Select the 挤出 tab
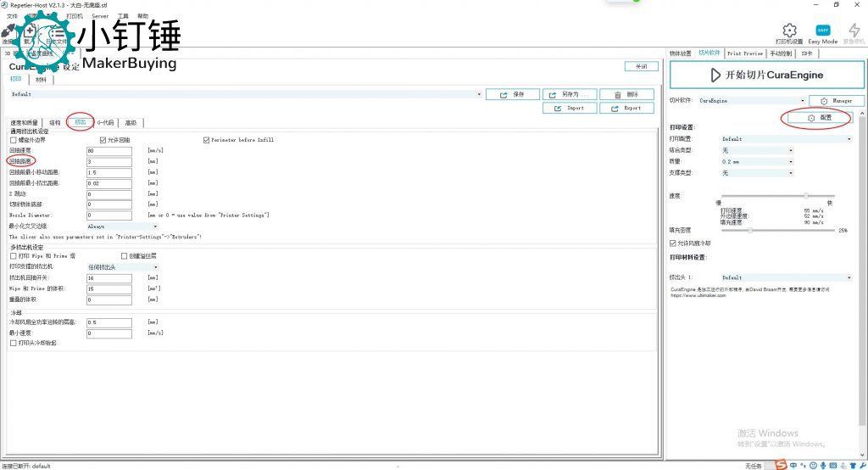 click(x=81, y=122)
